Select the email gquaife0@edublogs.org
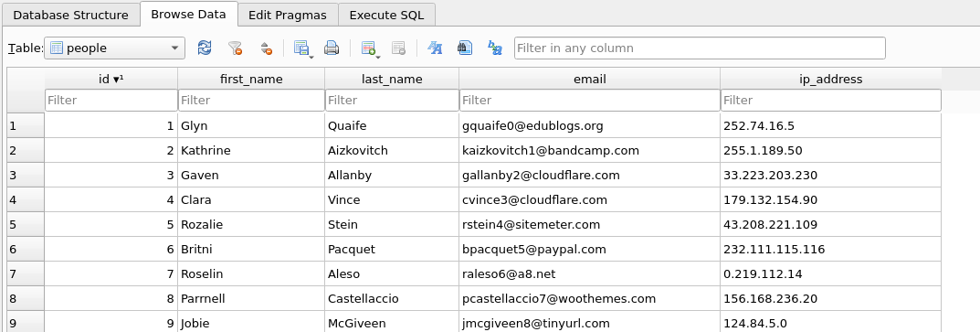Image resolution: width=980 pixels, height=332 pixels. 590,126
